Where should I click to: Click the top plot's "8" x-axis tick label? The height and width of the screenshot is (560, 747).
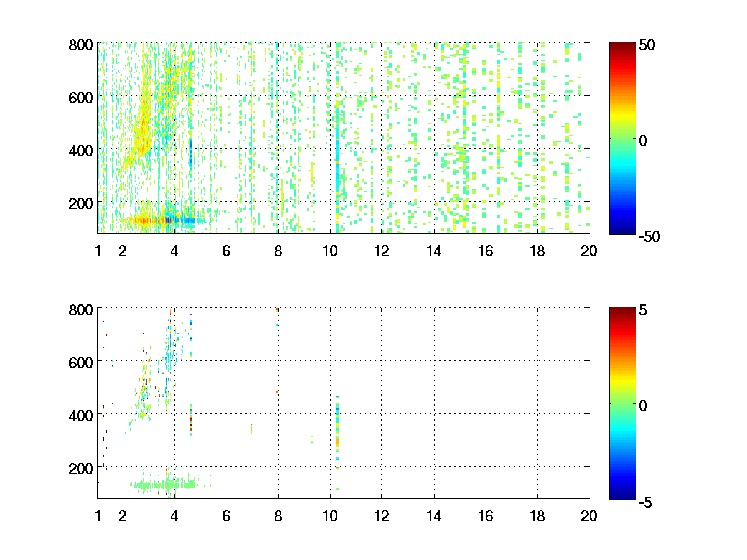(x=278, y=251)
